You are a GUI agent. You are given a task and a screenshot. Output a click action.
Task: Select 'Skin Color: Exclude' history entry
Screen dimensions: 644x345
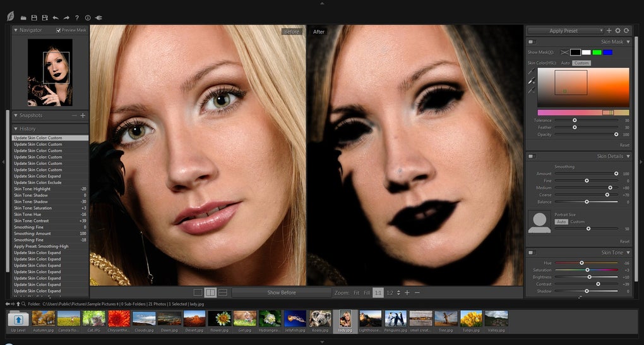[50, 183]
